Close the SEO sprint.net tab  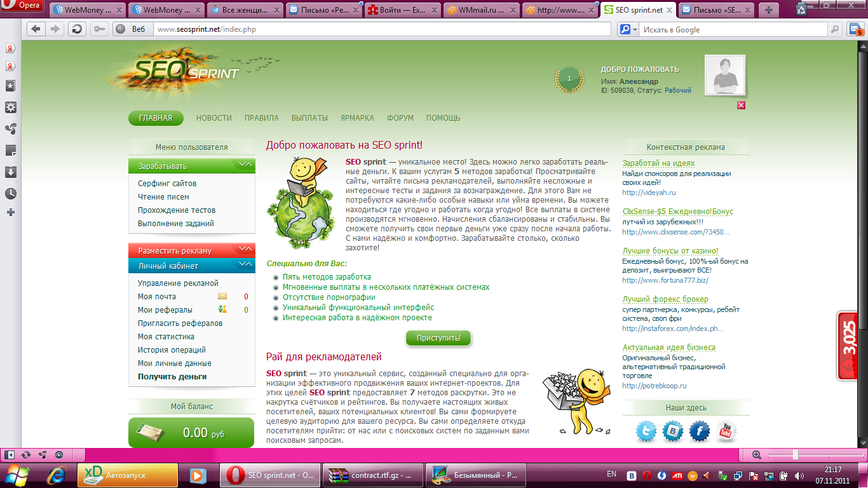tap(670, 10)
